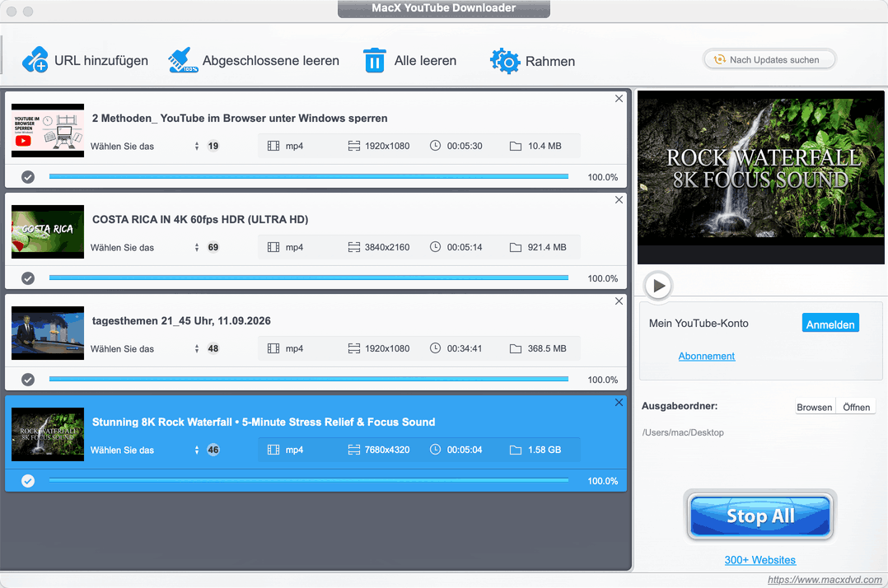Click the format count badge 46
The height and width of the screenshot is (588, 888).
coord(213,450)
